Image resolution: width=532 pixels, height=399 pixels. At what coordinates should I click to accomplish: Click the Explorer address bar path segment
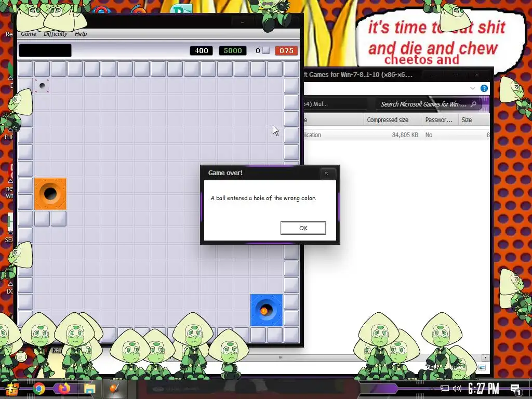316,104
